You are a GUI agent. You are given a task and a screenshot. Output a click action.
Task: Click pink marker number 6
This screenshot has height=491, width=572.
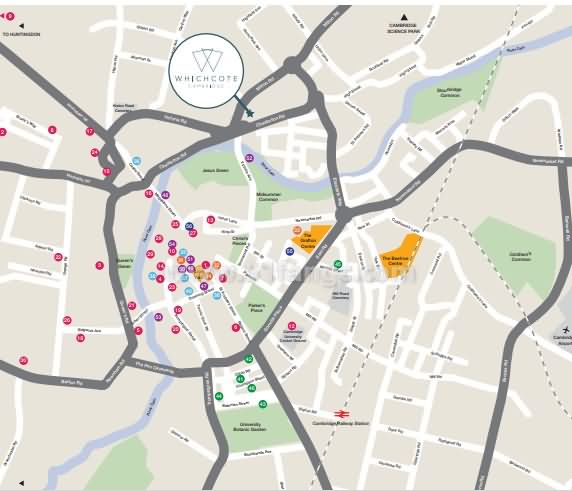(x=236, y=328)
